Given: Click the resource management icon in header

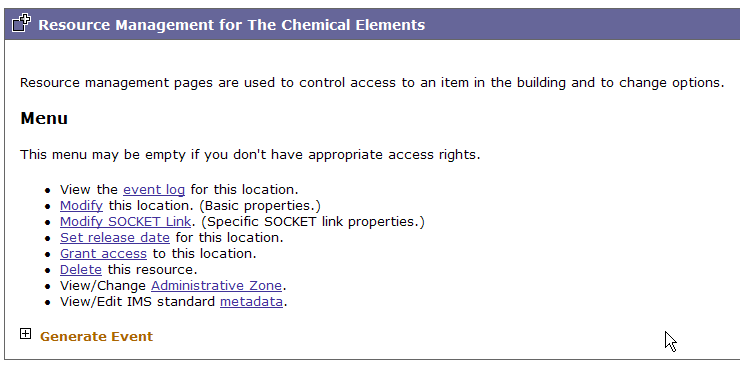Looking at the screenshot, I should tap(21, 23).
